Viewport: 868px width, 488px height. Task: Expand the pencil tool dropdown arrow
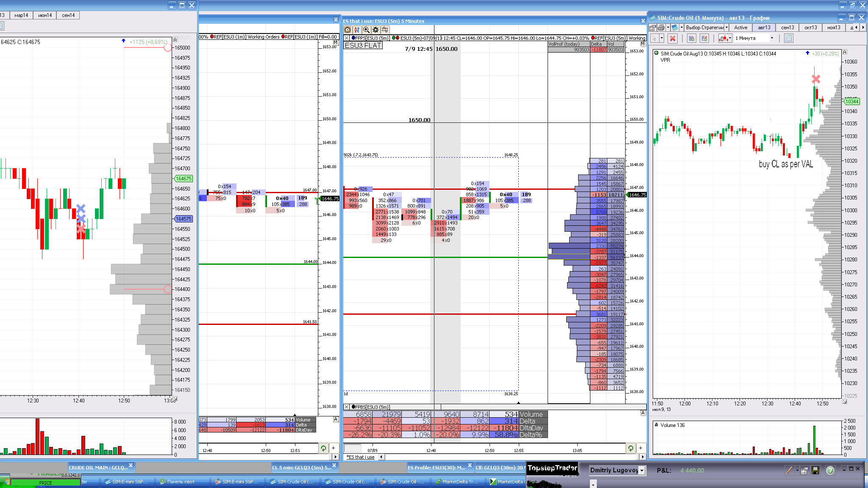pos(797,470)
